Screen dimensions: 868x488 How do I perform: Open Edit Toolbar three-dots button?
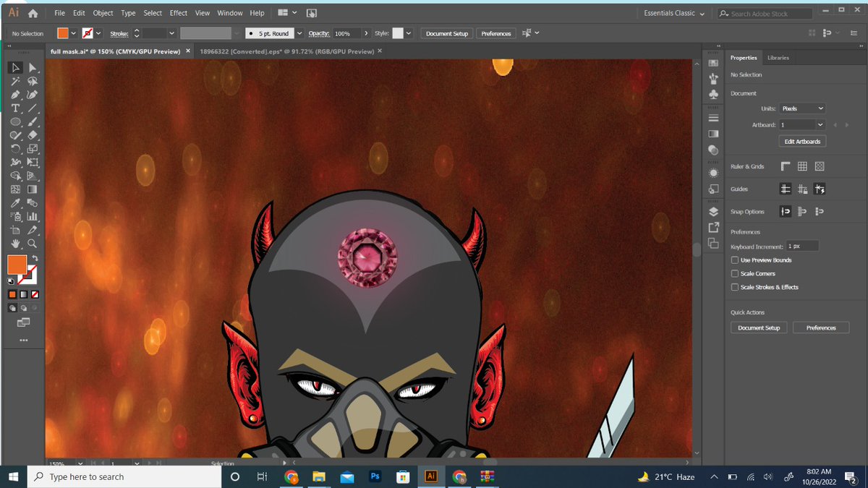tap(24, 340)
